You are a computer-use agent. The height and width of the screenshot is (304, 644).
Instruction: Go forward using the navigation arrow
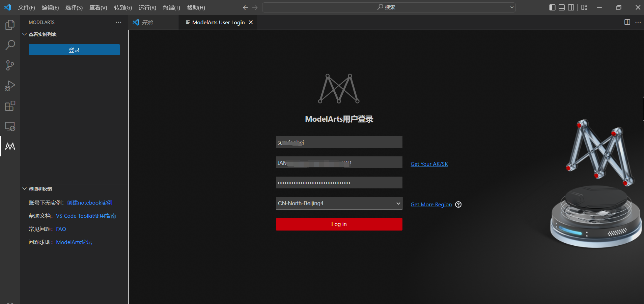[255, 7]
